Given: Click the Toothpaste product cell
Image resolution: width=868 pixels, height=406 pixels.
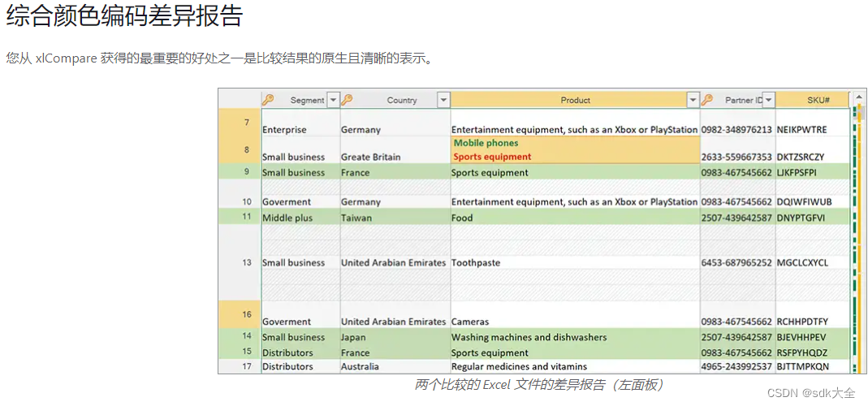Looking at the screenshot, I should [575, 262].
